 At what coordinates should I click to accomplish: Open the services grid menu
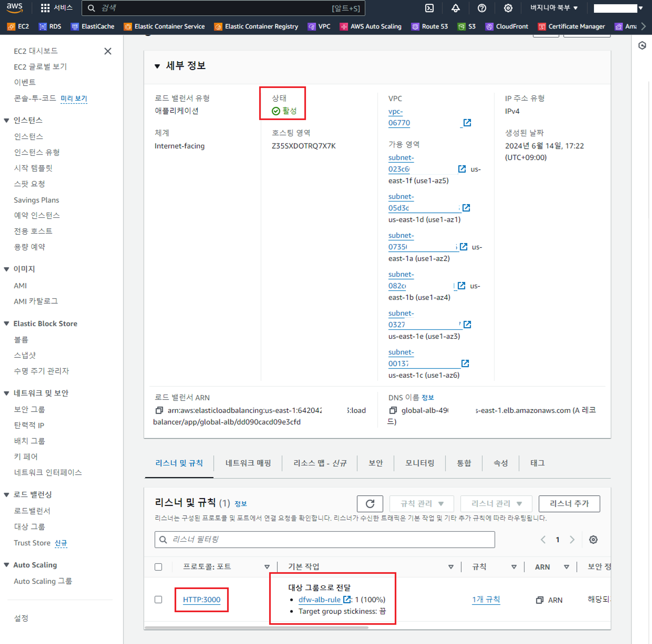point(45,8)
